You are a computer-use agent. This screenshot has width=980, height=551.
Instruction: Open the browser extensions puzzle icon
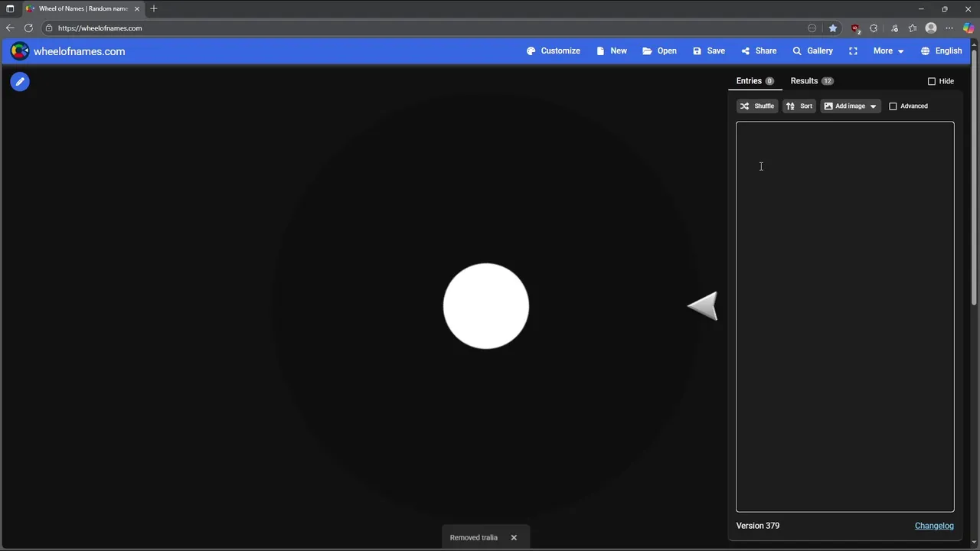pos(874,28)
